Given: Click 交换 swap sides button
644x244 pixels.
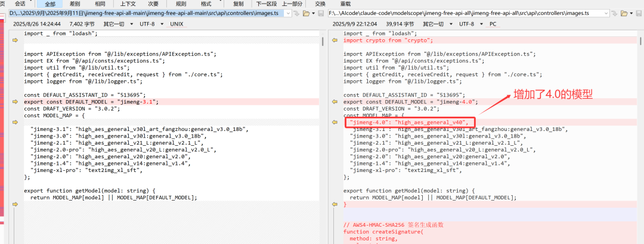Looking at the screenshot, I should 320,4.
